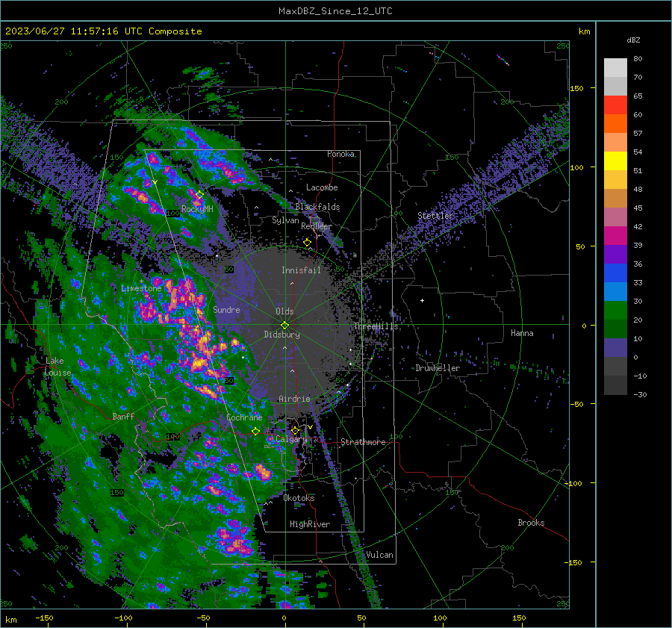Click the Ponoka city label
Image resolution: width=672 pixels, height=628 pixels.
[340, 154]
